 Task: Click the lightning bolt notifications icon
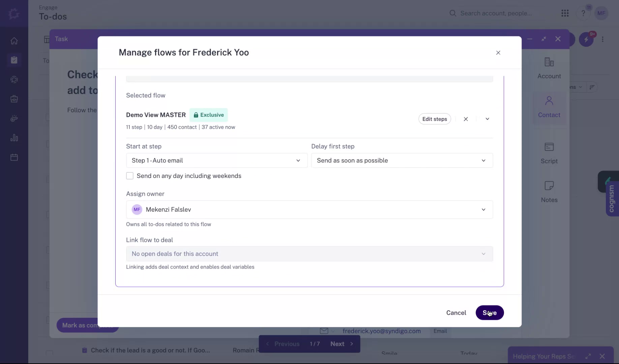pyautogui.click(x=586, y=39)
